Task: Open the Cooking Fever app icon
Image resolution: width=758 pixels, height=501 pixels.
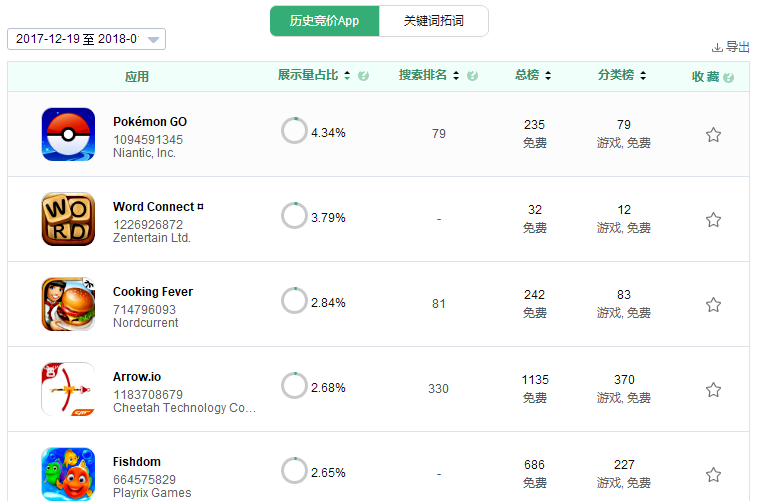Action: (x=68, y=304)
